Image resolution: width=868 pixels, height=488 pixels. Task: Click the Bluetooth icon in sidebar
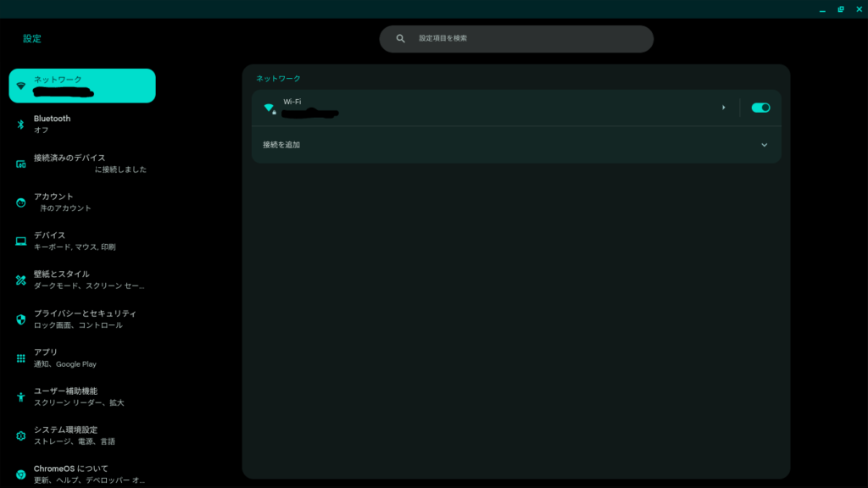[21, 125]
